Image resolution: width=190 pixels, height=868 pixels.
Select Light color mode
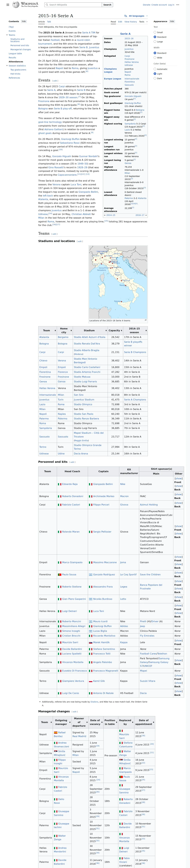pos(155,73)
